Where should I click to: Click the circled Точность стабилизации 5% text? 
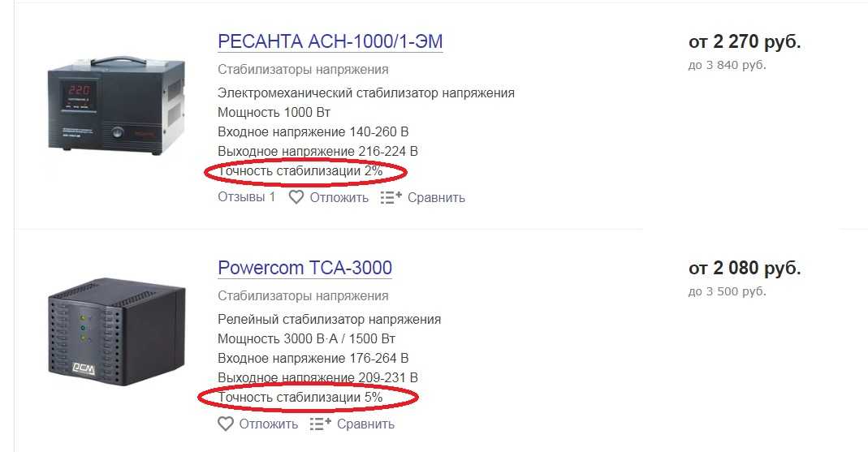tap(300, 398)
